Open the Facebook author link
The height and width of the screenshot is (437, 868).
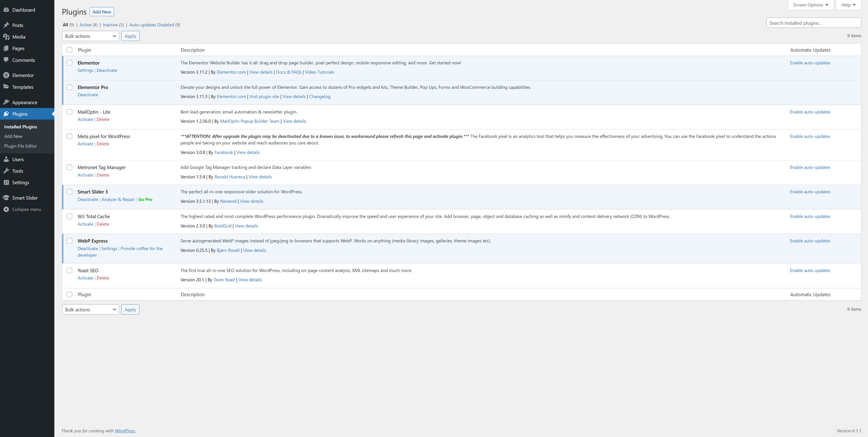pyautogui.click(x=224, y=152)
